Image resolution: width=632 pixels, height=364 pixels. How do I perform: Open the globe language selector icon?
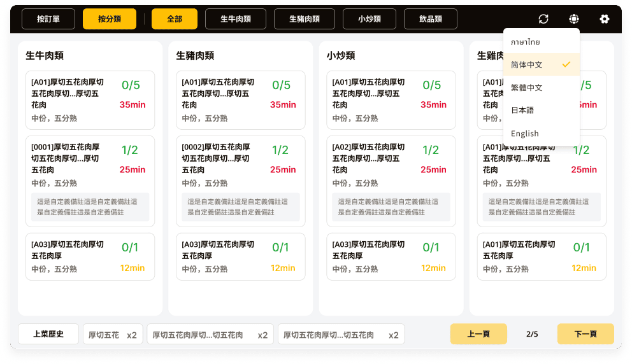tap(574, 19)
